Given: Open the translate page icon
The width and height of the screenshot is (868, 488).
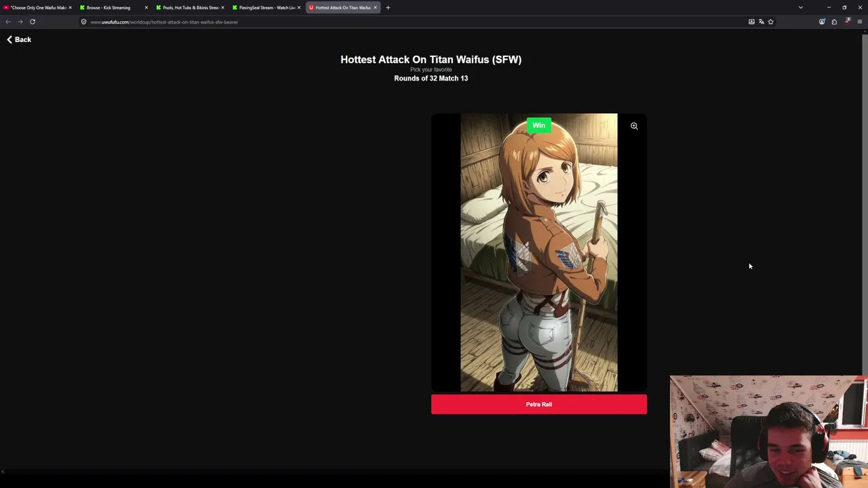Looking at the screenshot, I should click(761, 22).
